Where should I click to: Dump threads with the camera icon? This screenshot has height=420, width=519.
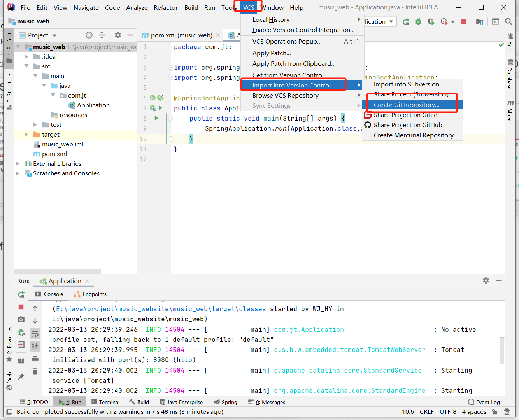21,319
